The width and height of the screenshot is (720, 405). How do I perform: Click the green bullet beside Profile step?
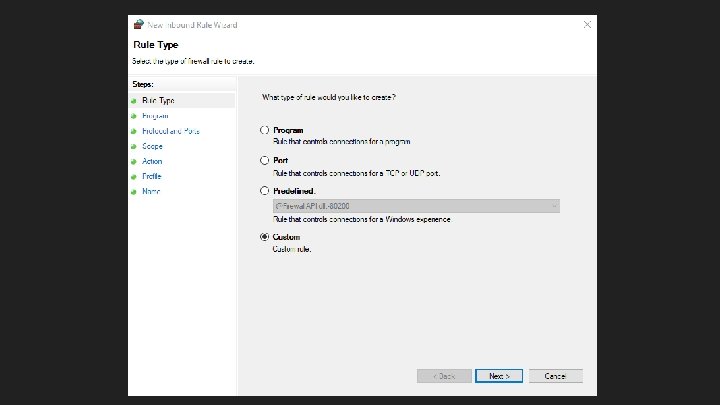click(134, 176)
